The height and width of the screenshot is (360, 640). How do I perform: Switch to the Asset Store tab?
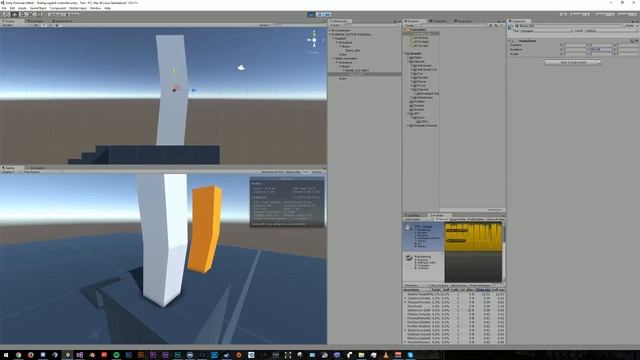(x=63, y=21)
